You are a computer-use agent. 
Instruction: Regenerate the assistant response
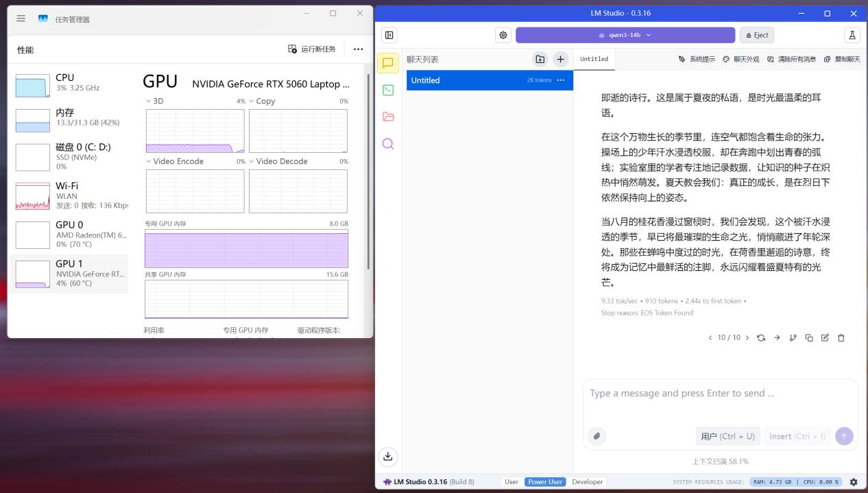[x=761, y=337]
